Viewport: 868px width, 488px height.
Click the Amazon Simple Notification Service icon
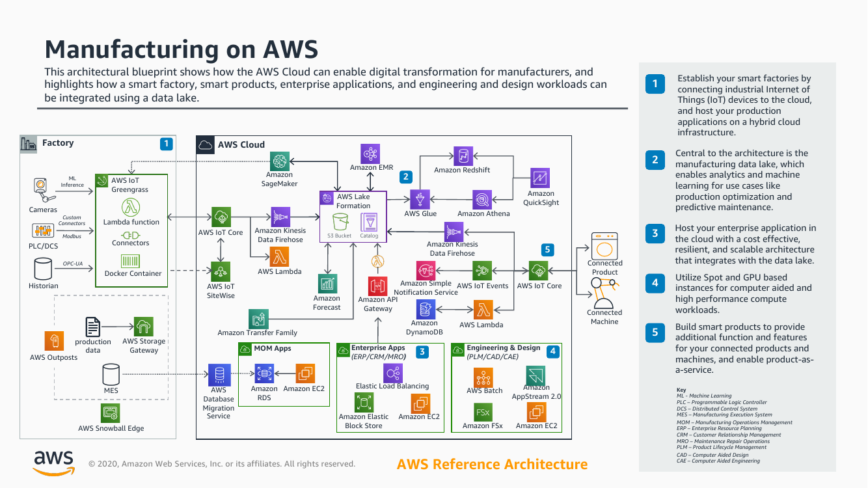click(426, 270)
